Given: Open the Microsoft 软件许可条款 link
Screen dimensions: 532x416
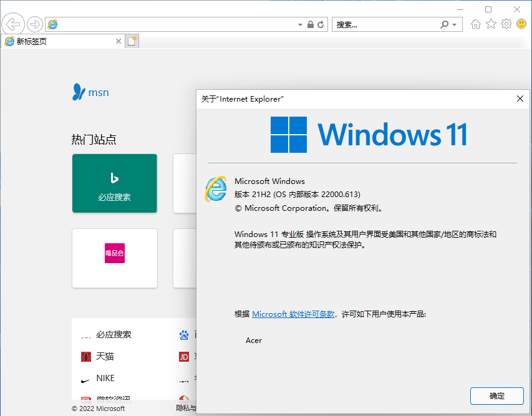Looking at the screenshot, I should click(x=293, y=314).
